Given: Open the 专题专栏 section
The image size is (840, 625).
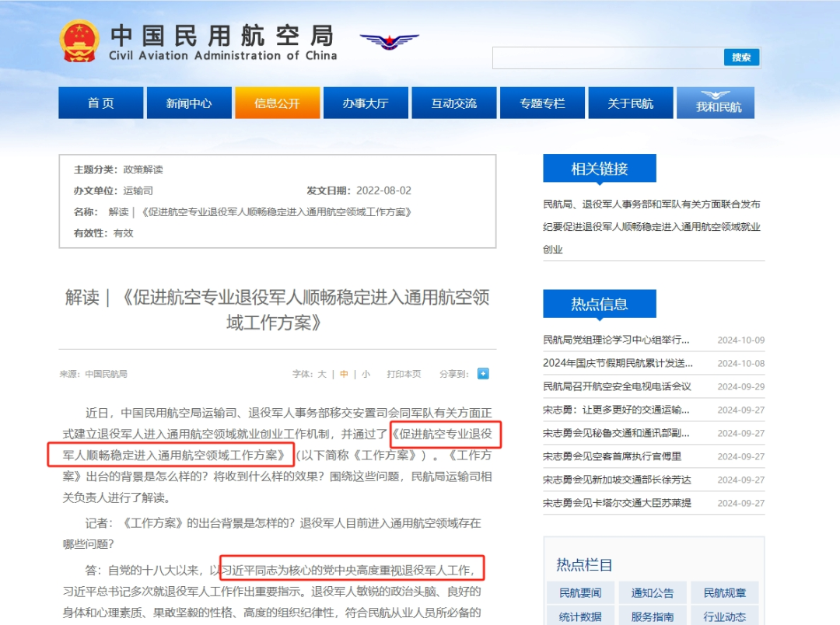Looking at the screenshot, I should (x=542, y=102).
